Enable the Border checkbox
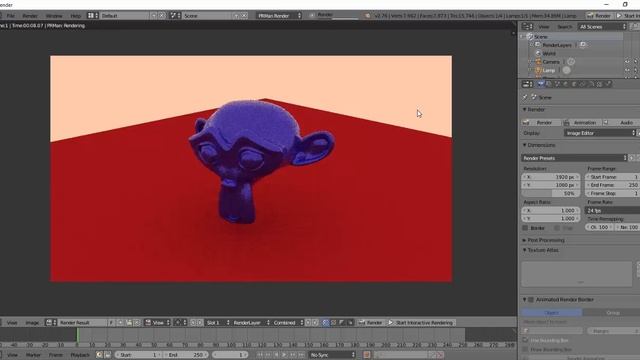This screenshot has height=360, width=640. coord(525,228)
